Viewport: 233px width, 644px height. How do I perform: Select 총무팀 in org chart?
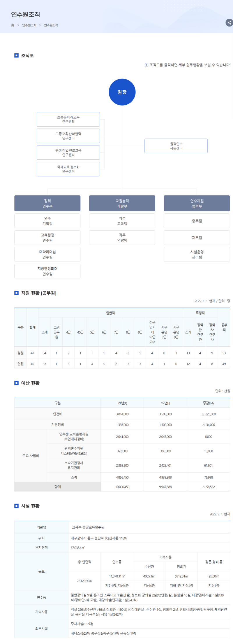[x=197, y=221]
